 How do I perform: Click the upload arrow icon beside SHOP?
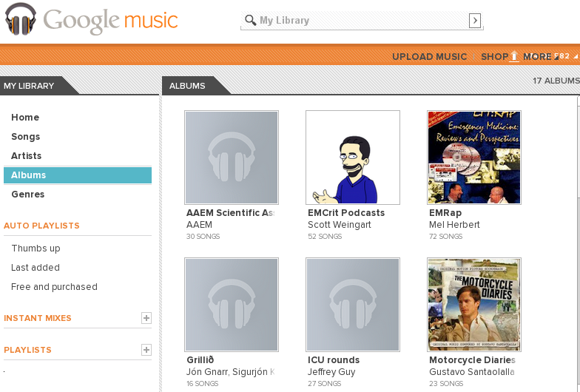pyautogui.click(x=514, y=56)
